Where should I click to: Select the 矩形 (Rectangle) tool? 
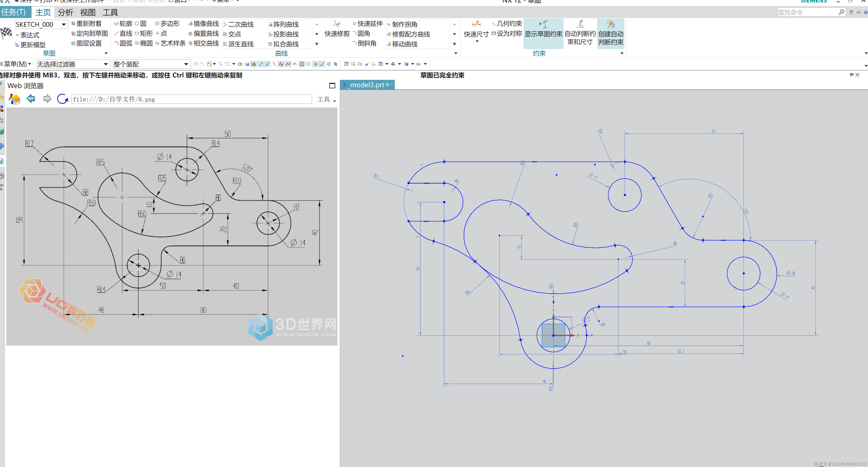[x=143, y=33]
